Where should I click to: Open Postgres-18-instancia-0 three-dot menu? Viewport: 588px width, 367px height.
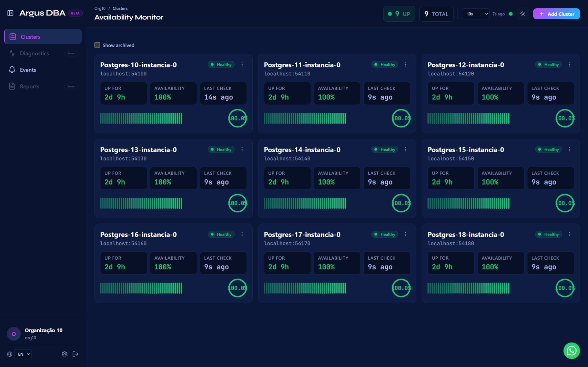click(x=569, y=234)
